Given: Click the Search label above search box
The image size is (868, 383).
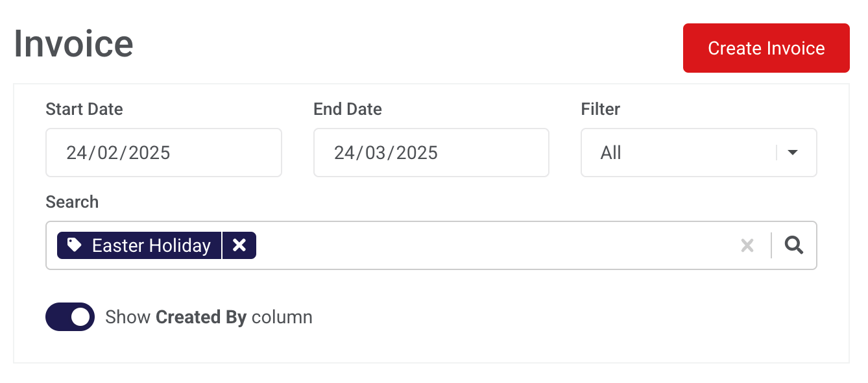Looking at the screenshot, I should [x=72, y=202].
